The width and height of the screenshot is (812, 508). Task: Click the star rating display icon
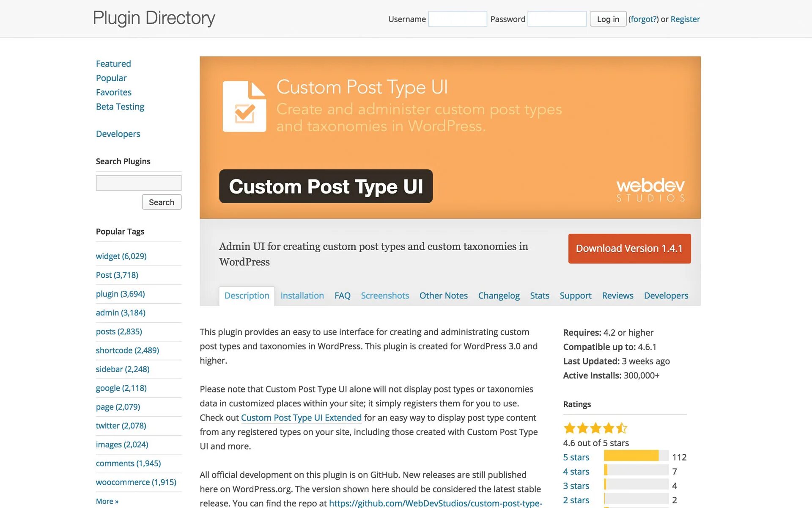point(596,427)
